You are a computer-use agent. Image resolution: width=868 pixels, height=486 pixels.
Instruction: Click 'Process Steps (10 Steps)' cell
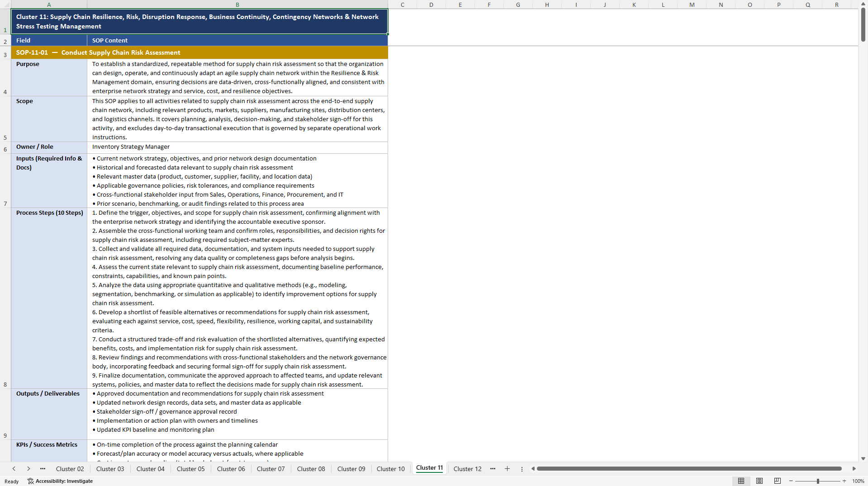[49, 298]
